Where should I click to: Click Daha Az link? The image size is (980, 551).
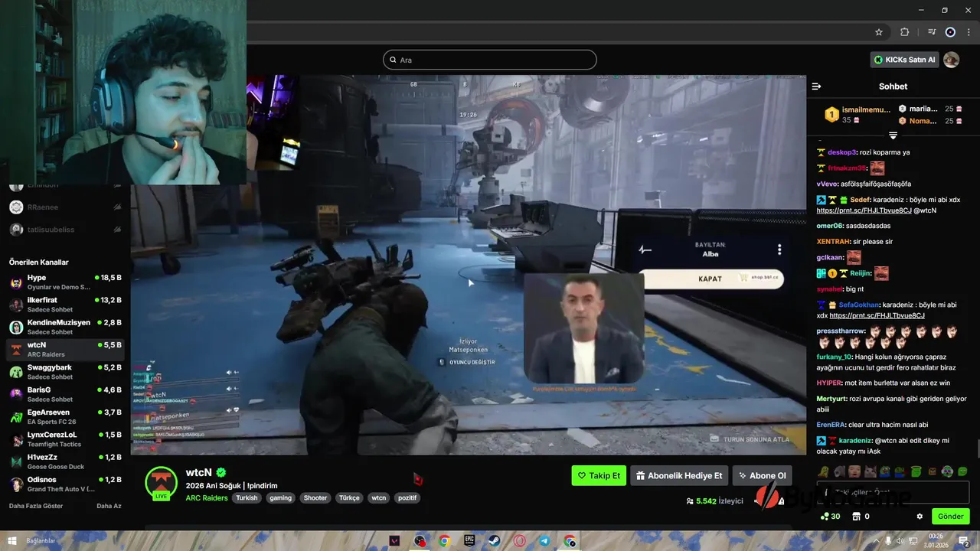point(109,506)
